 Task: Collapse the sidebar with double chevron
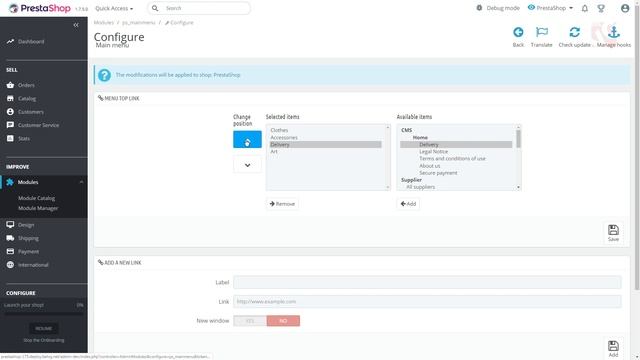tap(76, 25)
